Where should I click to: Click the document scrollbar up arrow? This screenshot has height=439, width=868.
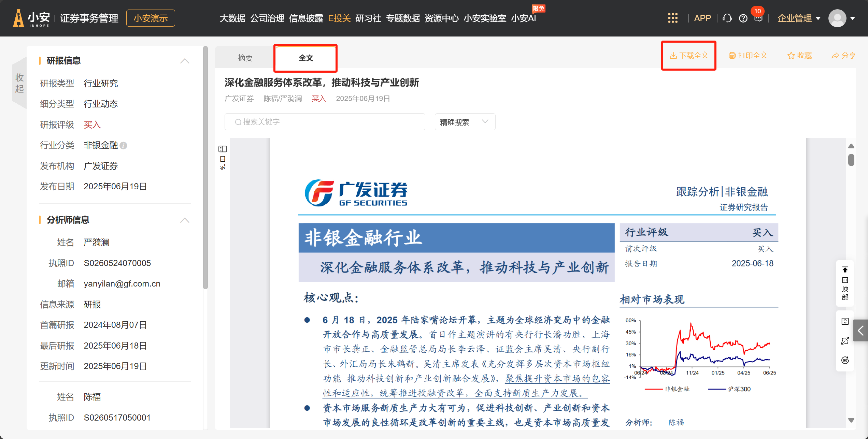(x=851, y=146)
